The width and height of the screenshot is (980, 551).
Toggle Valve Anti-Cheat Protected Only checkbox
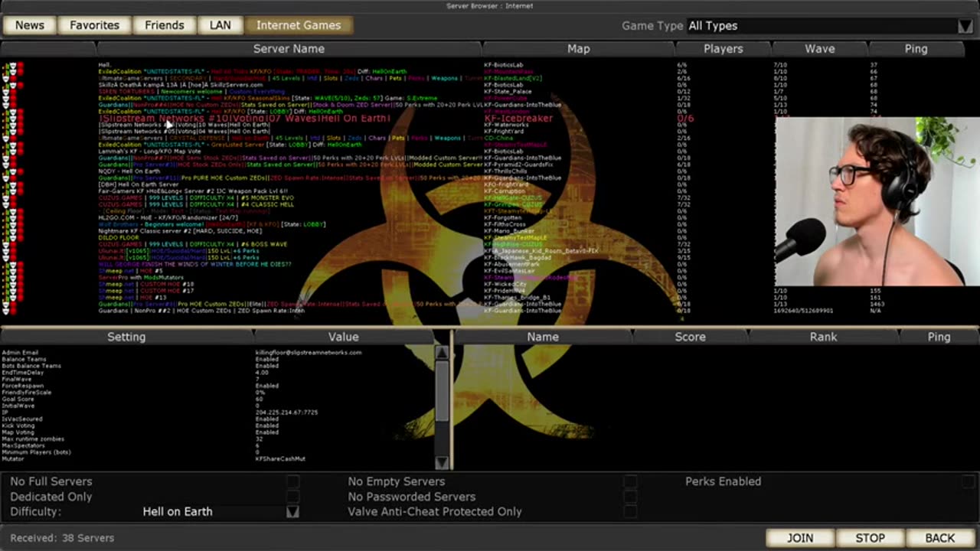[x=630, y=511]
